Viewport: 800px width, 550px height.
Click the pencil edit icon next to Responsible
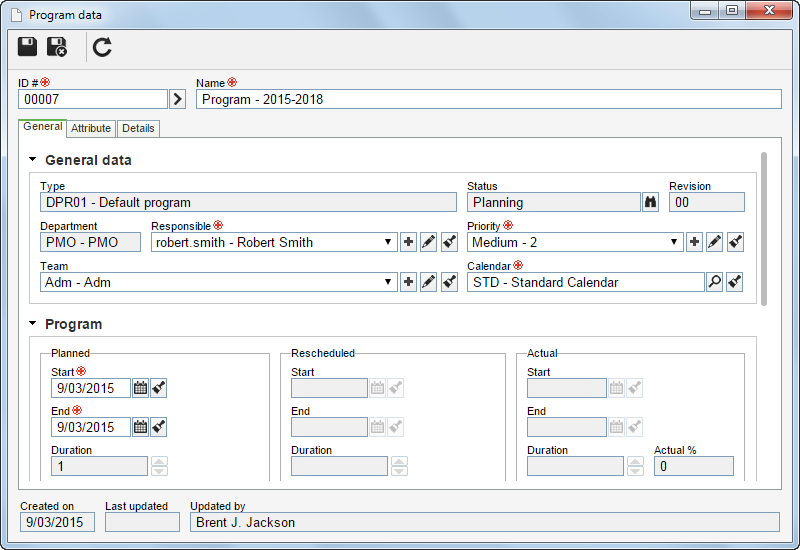[x=429, y=242]
